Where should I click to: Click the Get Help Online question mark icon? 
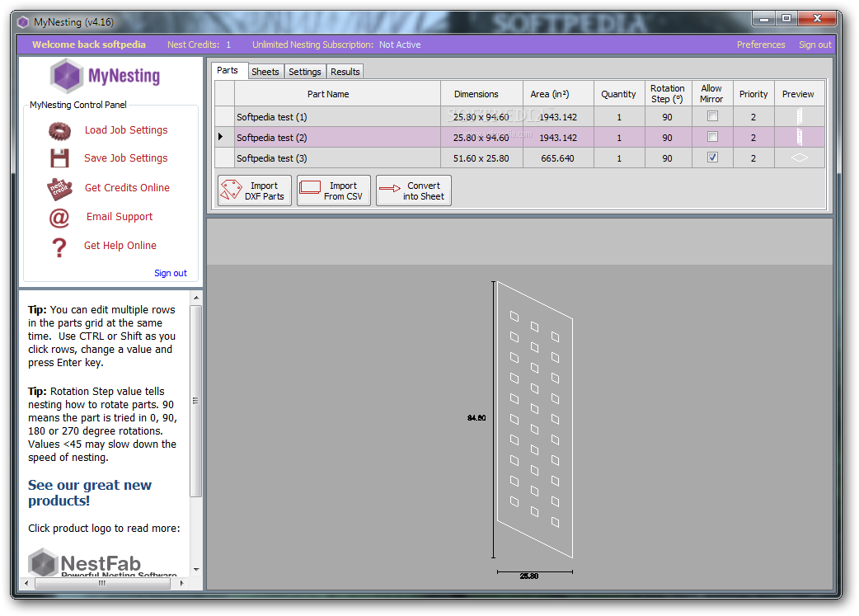(x=59, y=247)
